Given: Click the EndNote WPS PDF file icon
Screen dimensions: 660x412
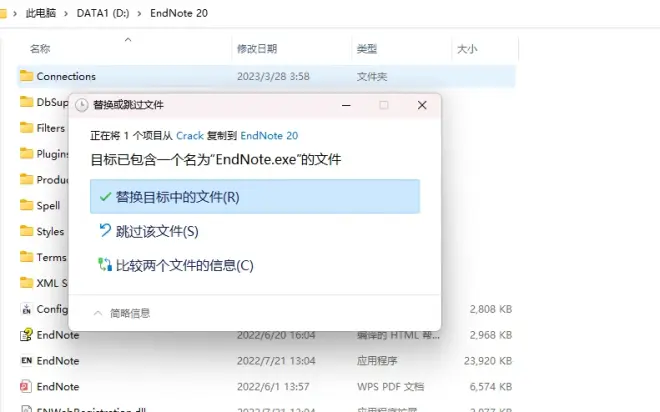Looking at the screenshot, I should pos(26,386).
